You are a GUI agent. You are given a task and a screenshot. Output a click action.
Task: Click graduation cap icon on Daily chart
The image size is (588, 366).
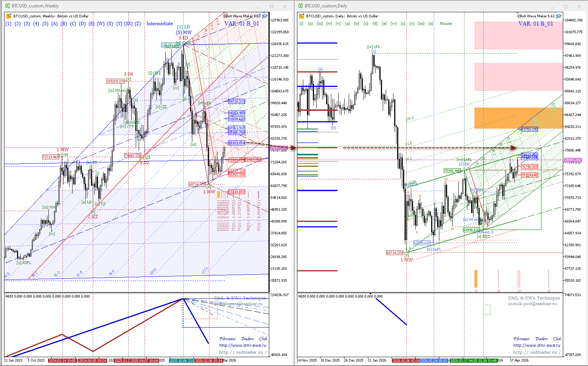559,16
